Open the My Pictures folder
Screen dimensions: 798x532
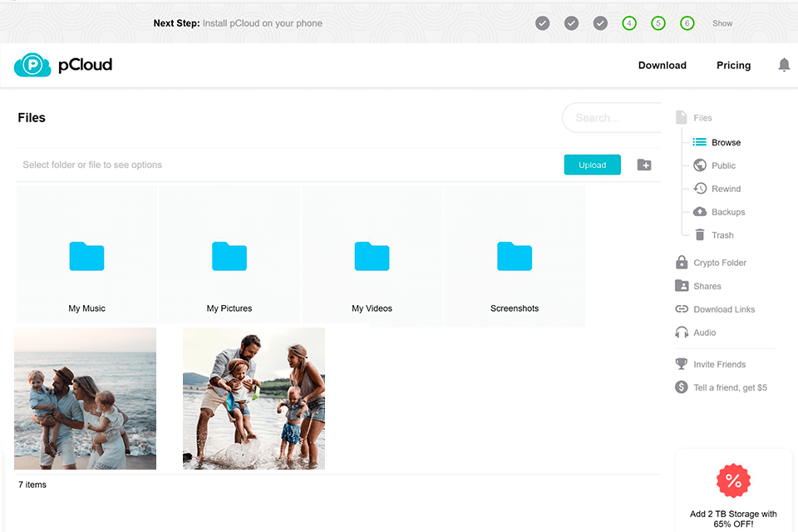click(x=229, y=258)
